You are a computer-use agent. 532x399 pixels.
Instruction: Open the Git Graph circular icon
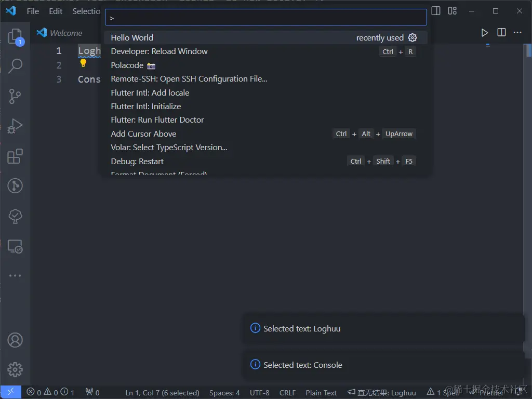[x=15, y=186]
